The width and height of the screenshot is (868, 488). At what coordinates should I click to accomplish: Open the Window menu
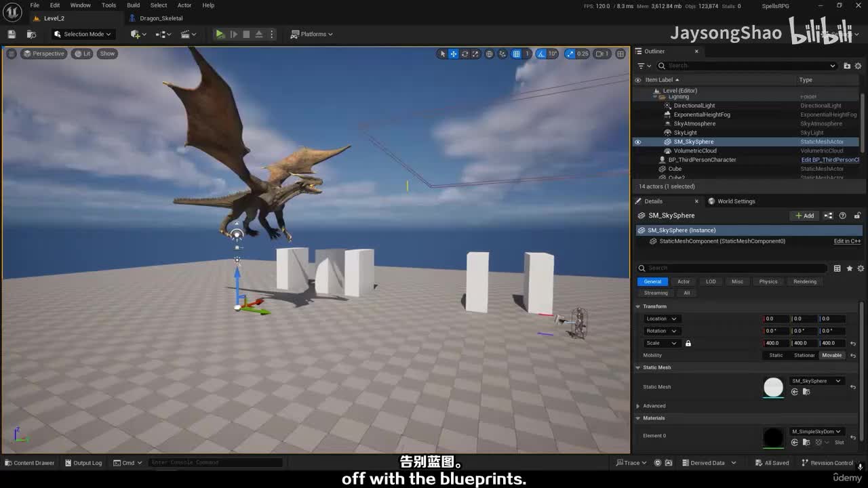click(80, 5)
